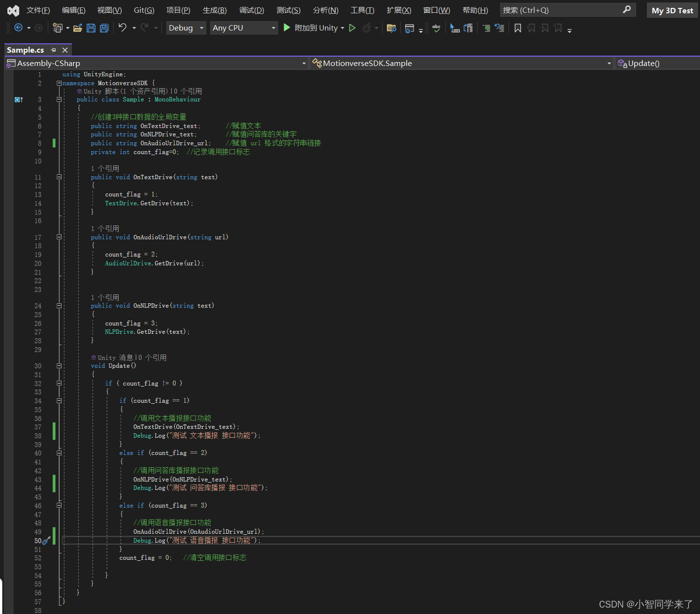Open the 调试(D) menu
The image size is (700, 614).
[x=252, y=10]
